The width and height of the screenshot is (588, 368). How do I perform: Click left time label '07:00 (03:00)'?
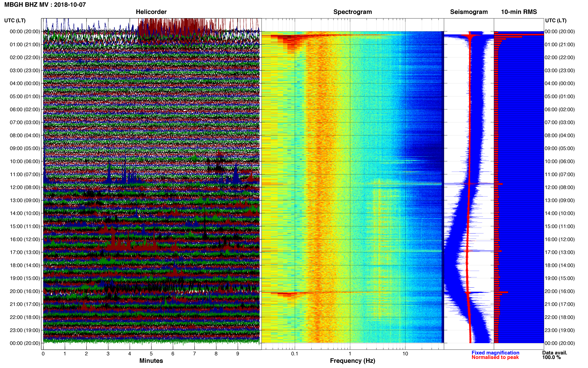tap(25, 122)
